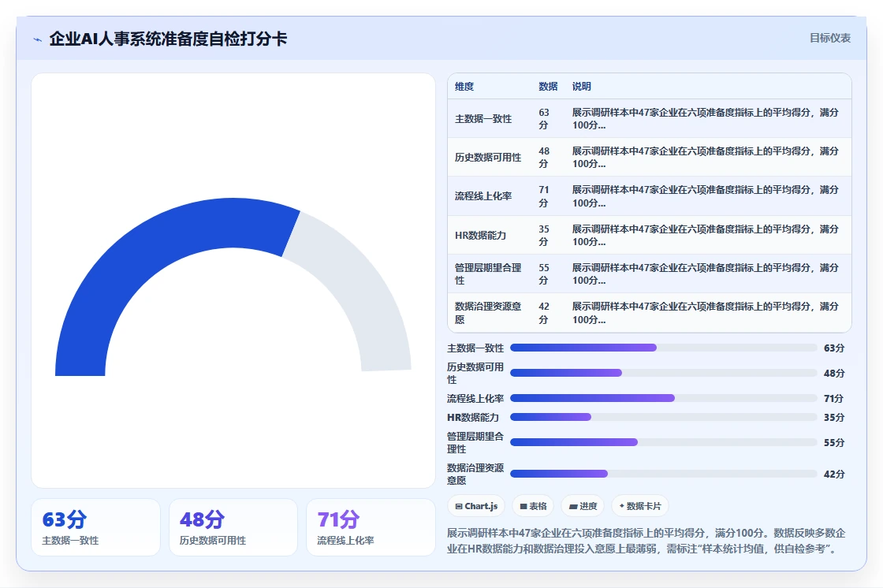Screen dimensions: 883x588
Task: Click the 71分 label after the 流程线上化率 bar
Action: point(833,398)
